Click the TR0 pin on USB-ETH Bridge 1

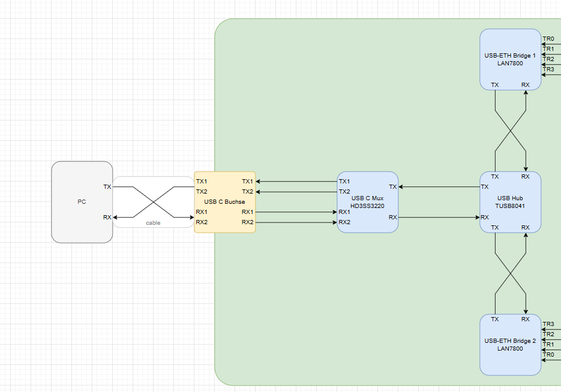coord(548,38)
